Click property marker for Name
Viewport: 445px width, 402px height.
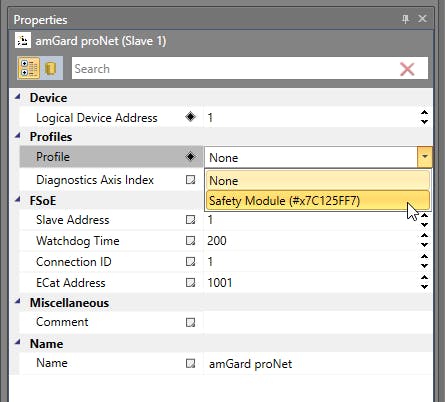click(190, 363)
